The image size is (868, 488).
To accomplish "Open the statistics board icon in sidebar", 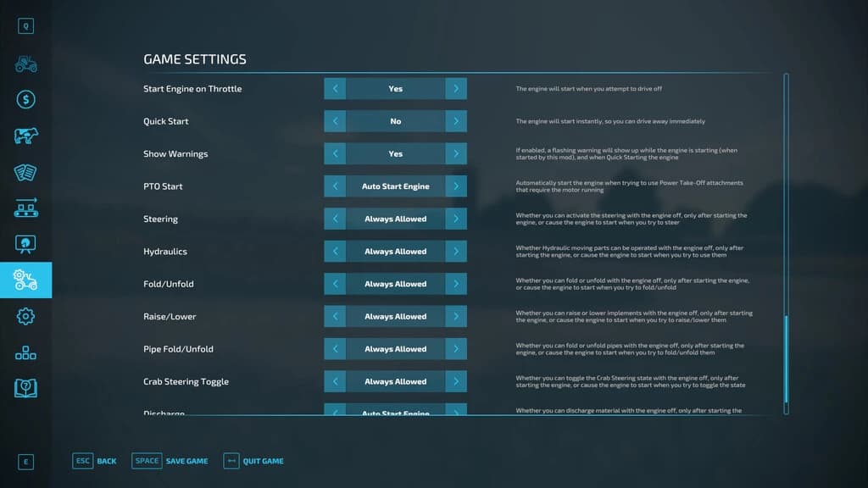I will [x=26, y=244].
